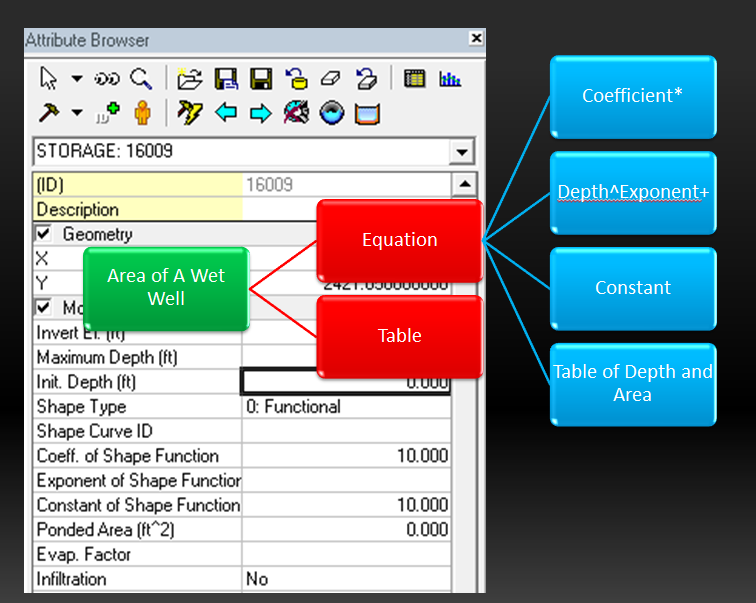Select the Shape Curve ID label
The width and height of the screenshot is (756, 603).
[x=94, y=431]
